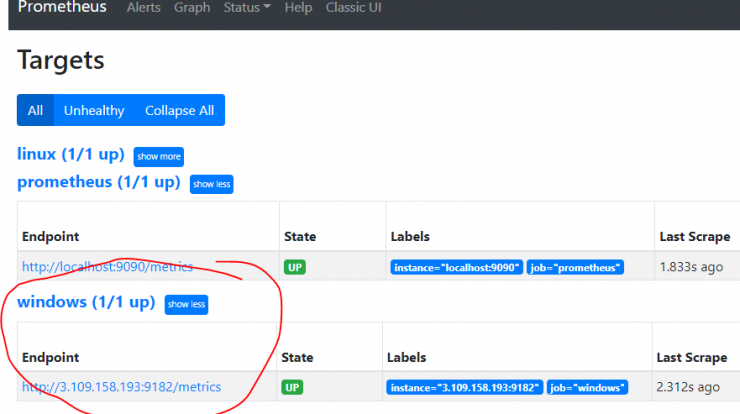The image size is (740, 414).
Task: Expand linux targets with show more
Action: [159, 157]
